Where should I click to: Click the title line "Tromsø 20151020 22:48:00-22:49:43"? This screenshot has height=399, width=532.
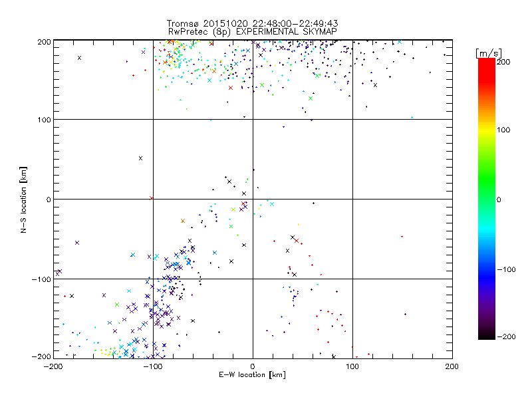click(x=252, y=23)
